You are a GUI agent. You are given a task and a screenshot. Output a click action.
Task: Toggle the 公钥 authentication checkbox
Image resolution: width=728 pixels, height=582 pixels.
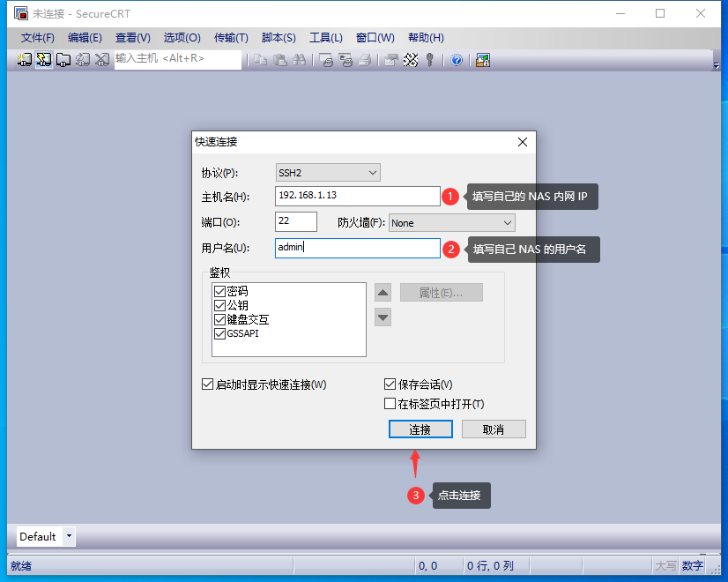(x=219, y=305)
